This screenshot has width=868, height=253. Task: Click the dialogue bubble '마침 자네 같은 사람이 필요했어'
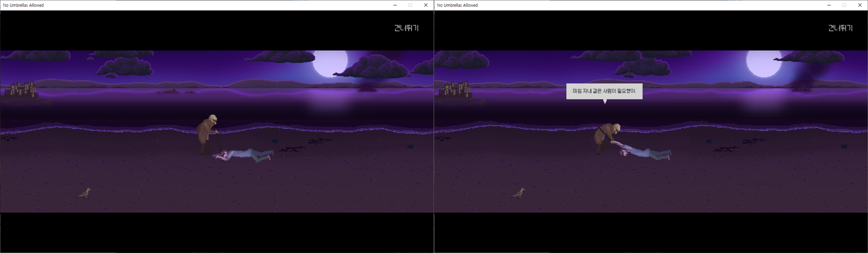click(604, 91)
